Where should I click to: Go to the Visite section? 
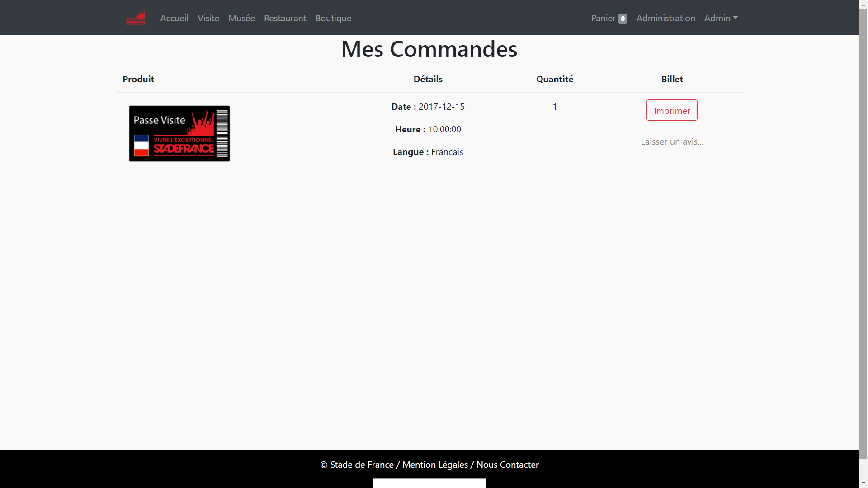208,18
